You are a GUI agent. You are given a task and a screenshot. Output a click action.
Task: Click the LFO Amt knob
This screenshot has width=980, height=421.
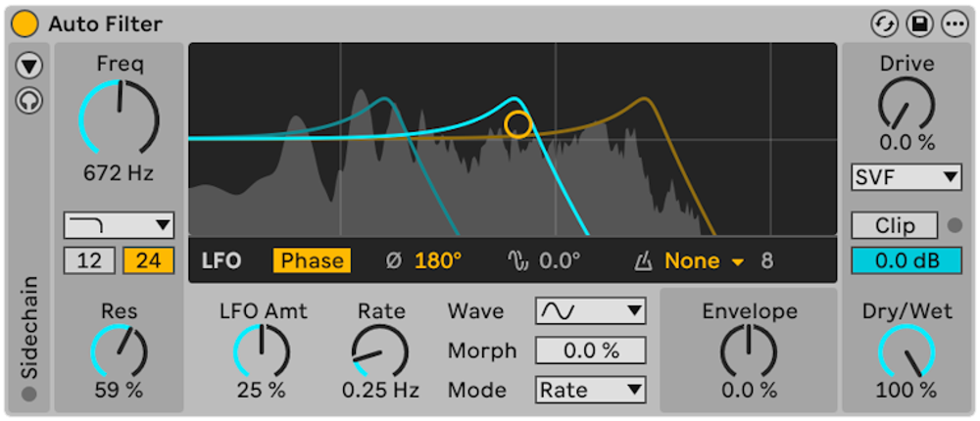[262, 351]
